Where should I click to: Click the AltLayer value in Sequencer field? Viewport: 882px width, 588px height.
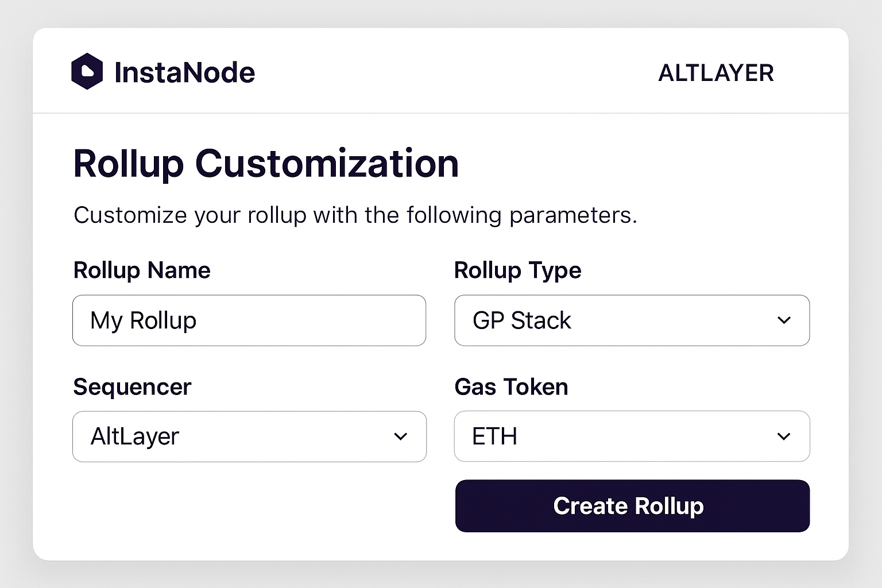[x=134, y=436]
